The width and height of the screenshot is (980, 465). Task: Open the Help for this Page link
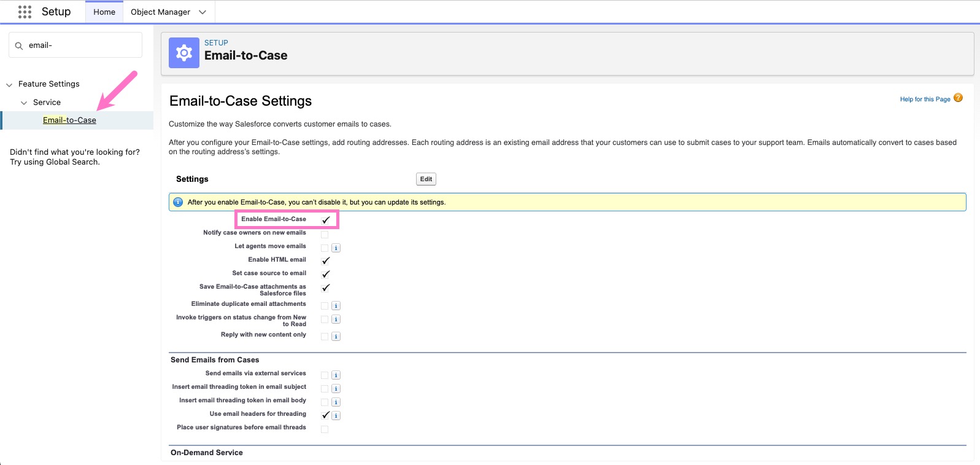coord(925,99)
